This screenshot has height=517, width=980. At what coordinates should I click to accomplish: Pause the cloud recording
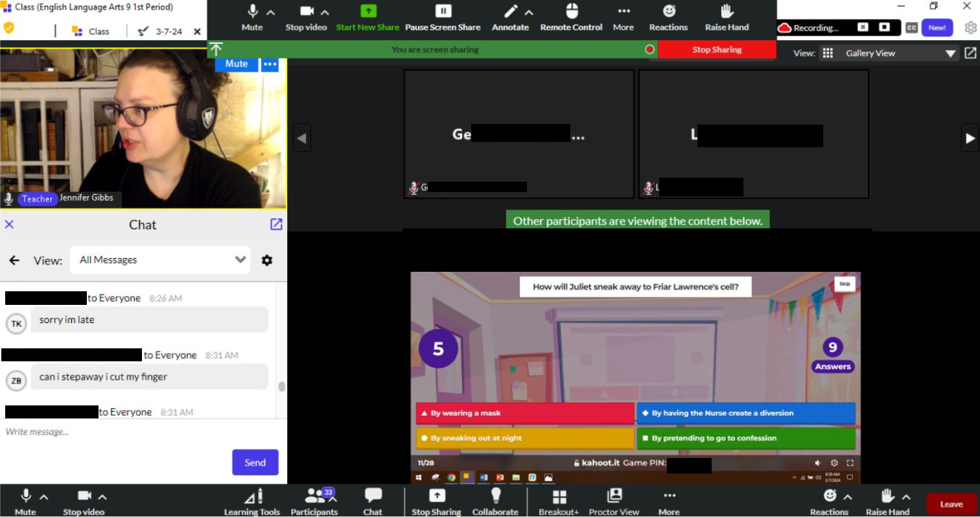coord(865,28)
